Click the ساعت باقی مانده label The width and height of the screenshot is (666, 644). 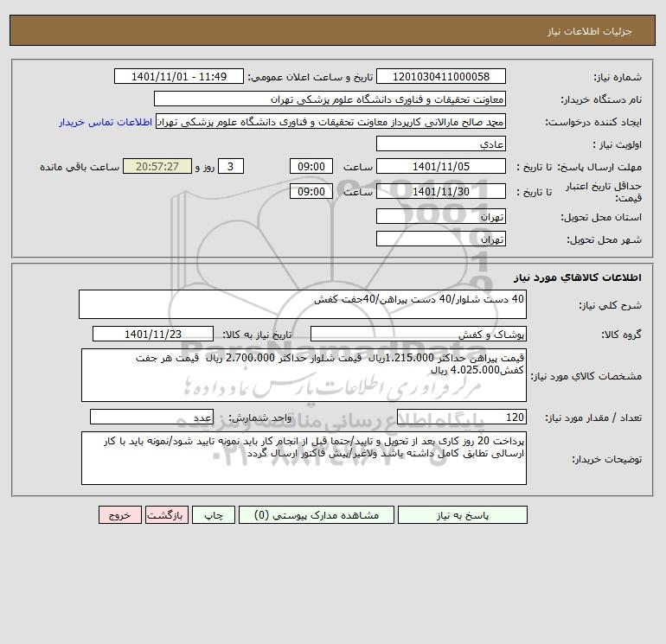click(x=80, y=167)
